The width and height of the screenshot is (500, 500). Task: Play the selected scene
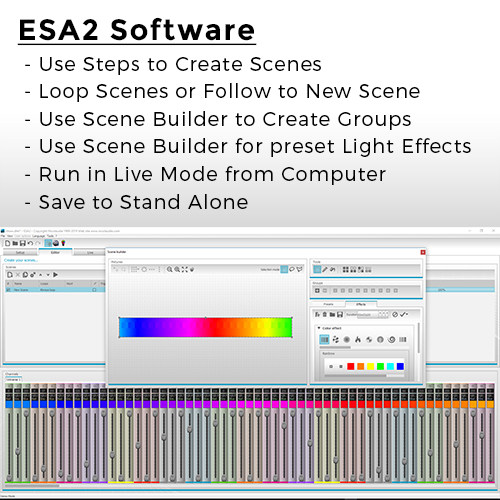click(x=56, y=275)
